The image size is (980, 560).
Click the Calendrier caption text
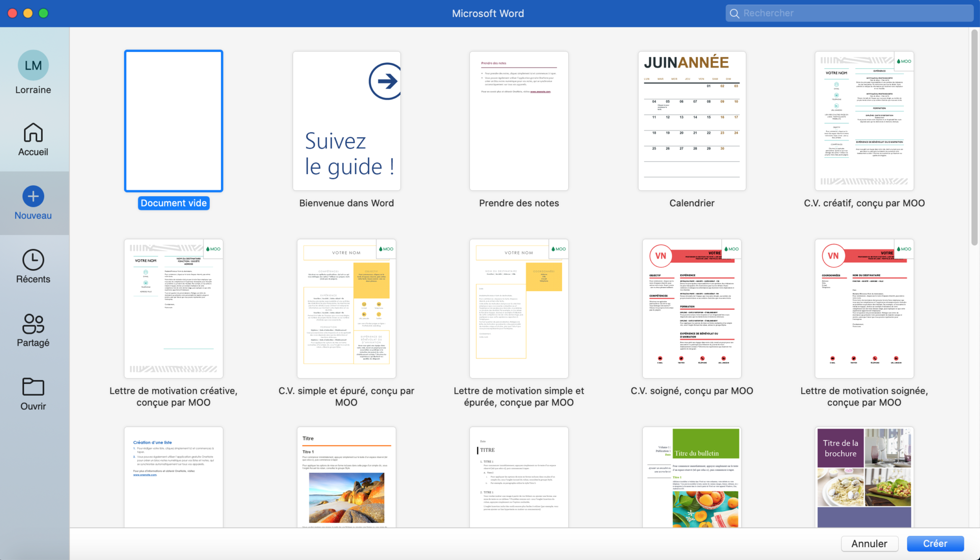[692, 203]
